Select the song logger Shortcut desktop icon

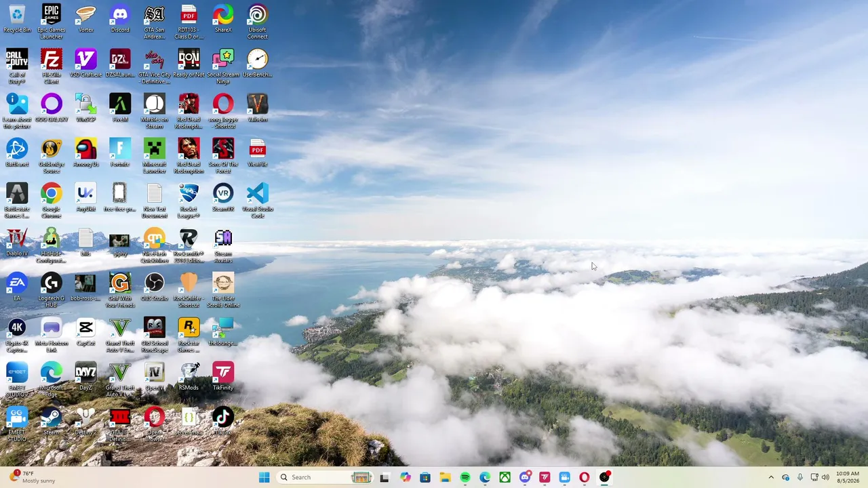[x=223, y=111]
